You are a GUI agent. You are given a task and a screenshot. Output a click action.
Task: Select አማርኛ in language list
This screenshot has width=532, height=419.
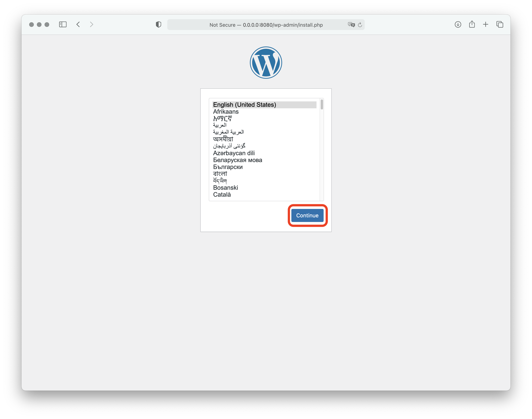pos(264,118)
